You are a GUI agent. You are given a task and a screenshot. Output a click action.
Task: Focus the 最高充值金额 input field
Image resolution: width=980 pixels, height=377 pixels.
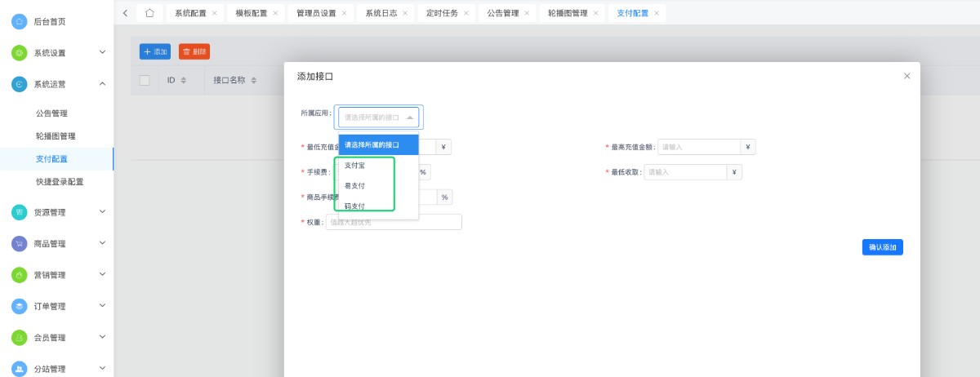click(x=699, y=147)
